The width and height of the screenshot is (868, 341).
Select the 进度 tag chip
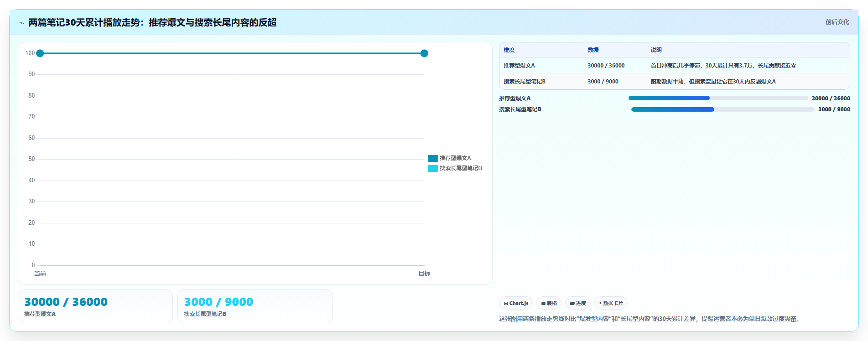tap(578, 303)
